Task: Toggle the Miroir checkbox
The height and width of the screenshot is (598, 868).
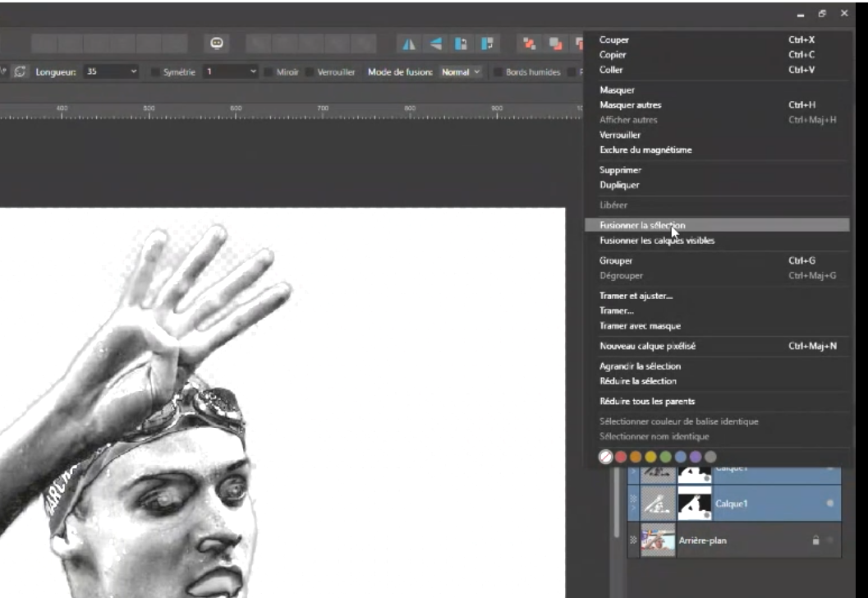Action: [269, 72]
